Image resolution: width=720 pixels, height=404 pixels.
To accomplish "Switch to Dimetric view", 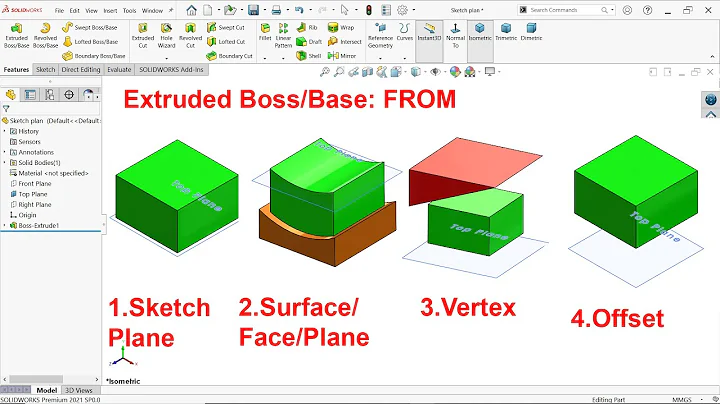I will [x=531, y=32].
